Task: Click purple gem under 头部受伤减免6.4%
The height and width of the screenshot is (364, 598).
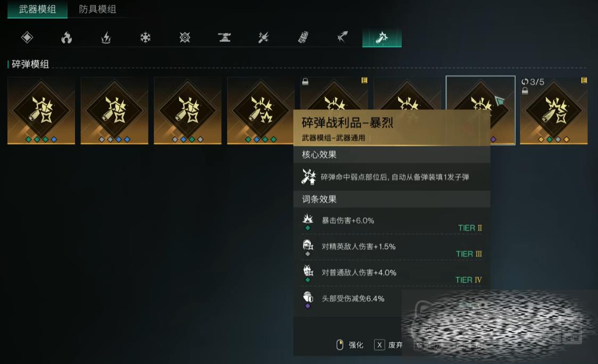Action: click(x=308, y=306)
